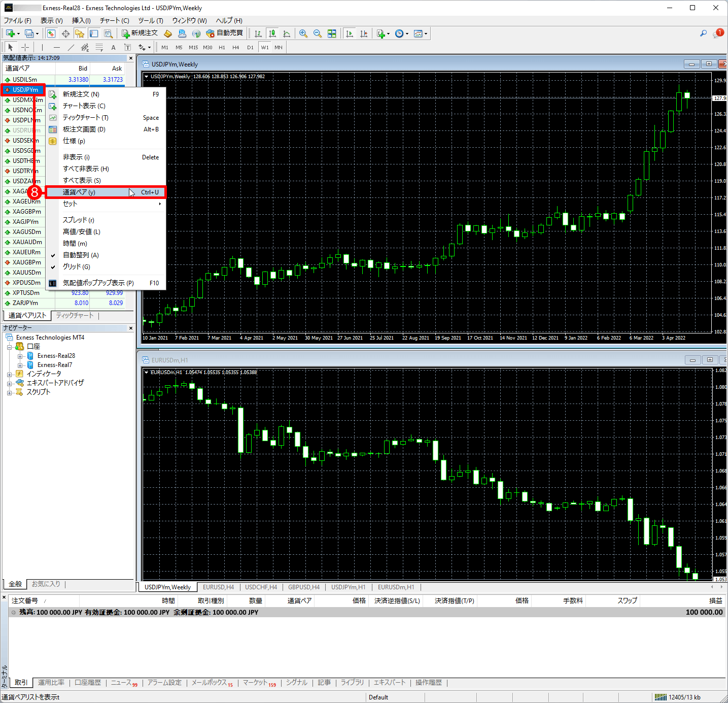Screen dimensions: 728x703
Task: Switch timeframe to M15
Action: 193,47
